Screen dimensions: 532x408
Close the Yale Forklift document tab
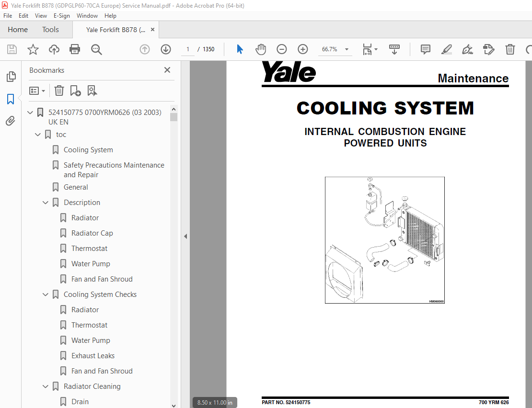(153, 30)
